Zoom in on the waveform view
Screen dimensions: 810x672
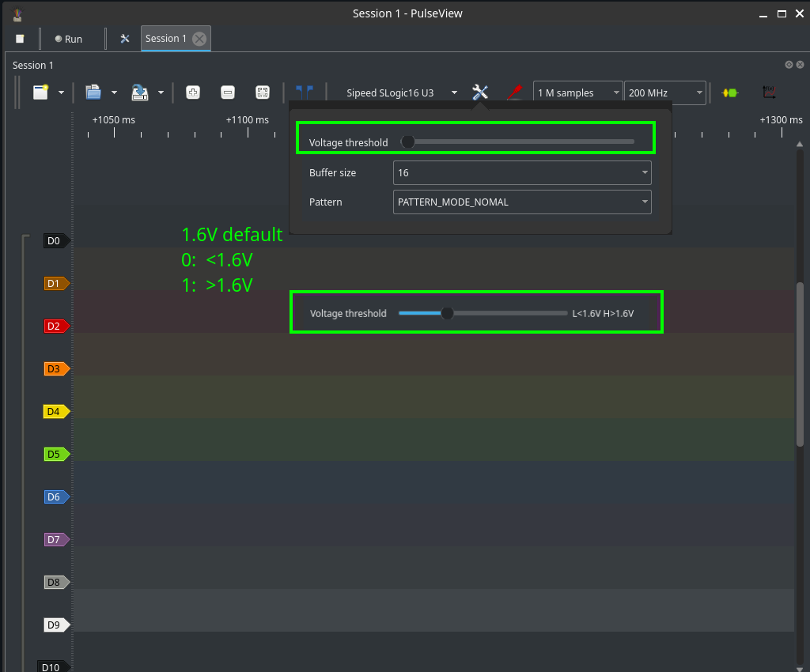click(x=192, y=92)
